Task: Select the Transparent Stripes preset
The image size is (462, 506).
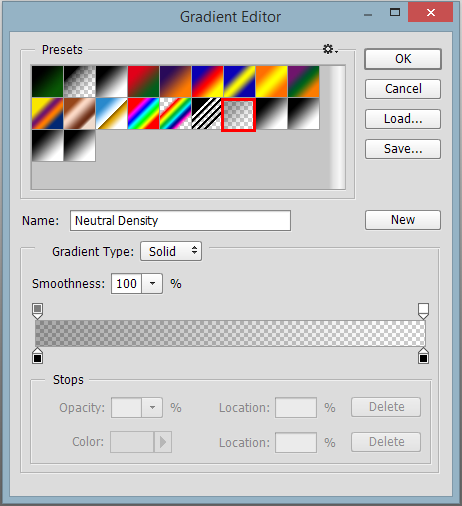Action: pos(207,114)
